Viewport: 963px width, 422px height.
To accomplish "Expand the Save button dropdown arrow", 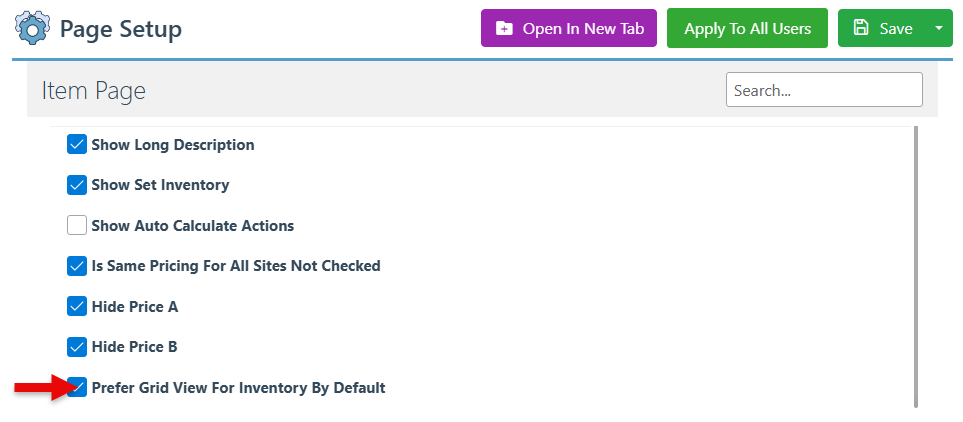I will point(938,29).
